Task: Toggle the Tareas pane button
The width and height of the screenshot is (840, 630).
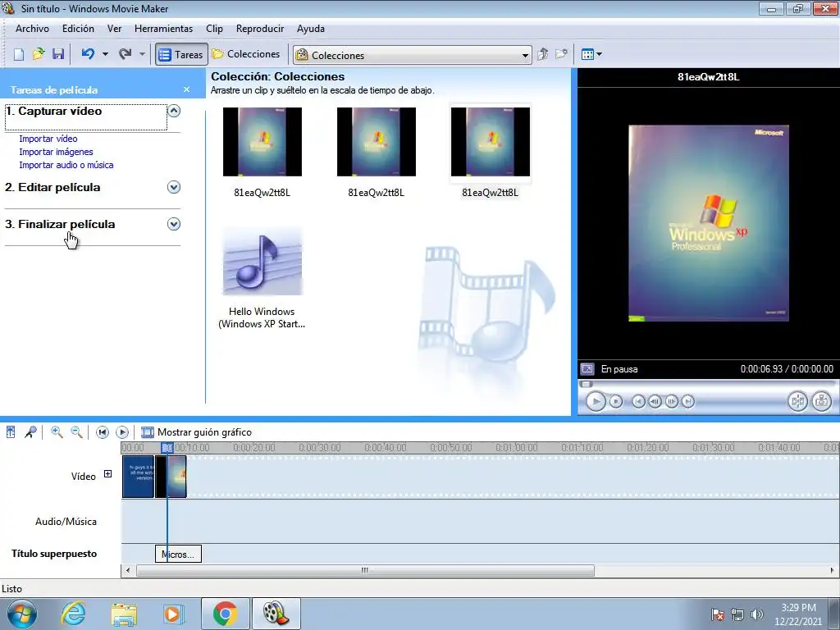Action: coord(181,55)
